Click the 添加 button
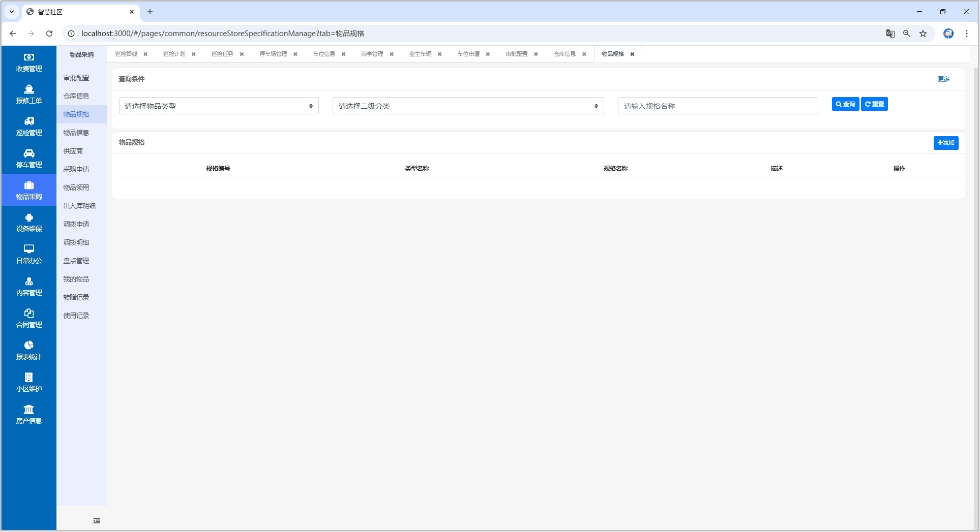980x532 pixels. (x=945, y=143)
